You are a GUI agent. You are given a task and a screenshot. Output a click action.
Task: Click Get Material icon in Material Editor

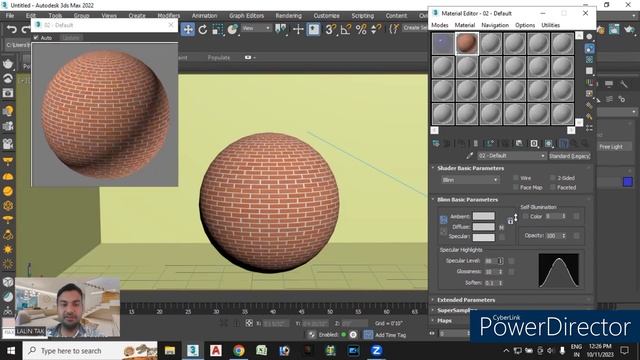[436, 143]
